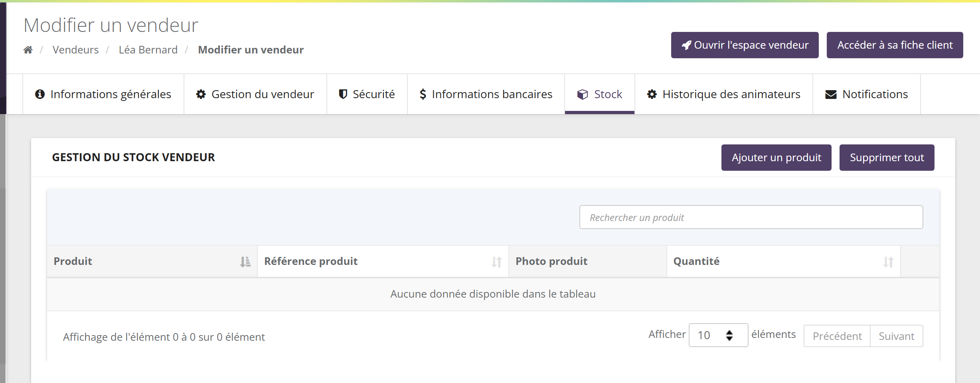Open Vendeurs breadcrumb link

pyautogui.click(x=75, y=50)
